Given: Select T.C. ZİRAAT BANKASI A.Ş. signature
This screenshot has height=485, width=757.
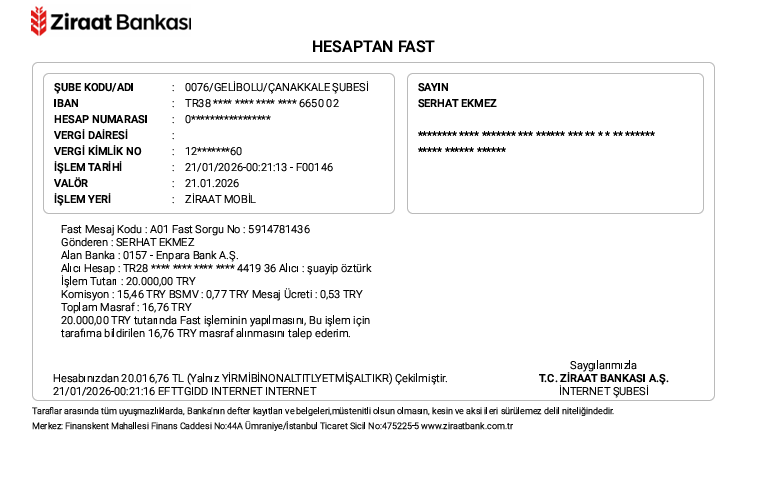Looking at the screenshot, I should coord(603,378).
